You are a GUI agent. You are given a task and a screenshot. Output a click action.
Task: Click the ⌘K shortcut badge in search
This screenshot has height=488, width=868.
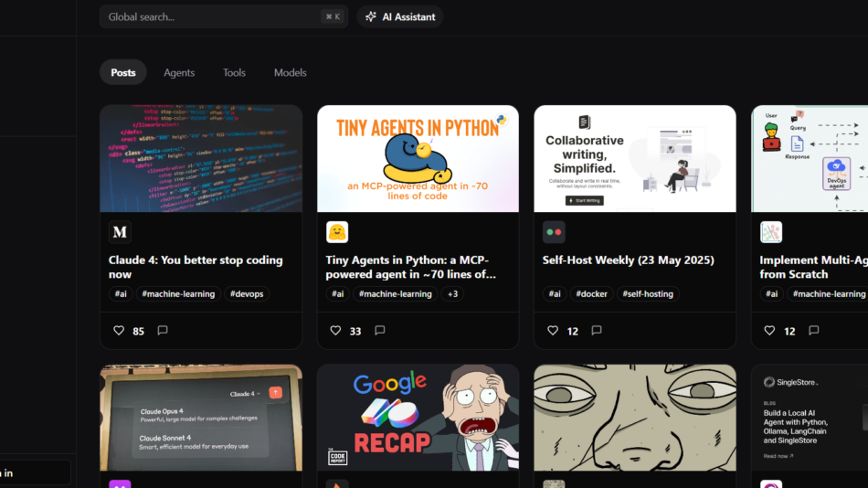pos(333,16)
